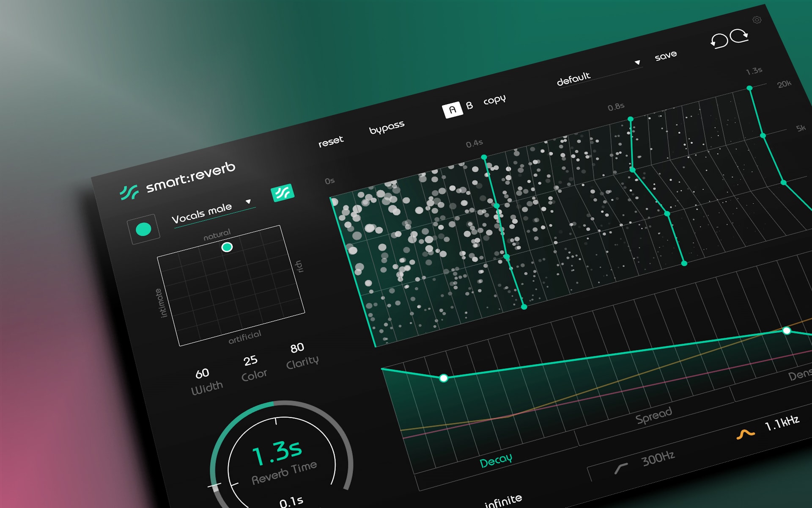The width and height of the screenshot is (812, 508).
Task: Click the artificial label on style pad
Action: (x=245, y=337)
